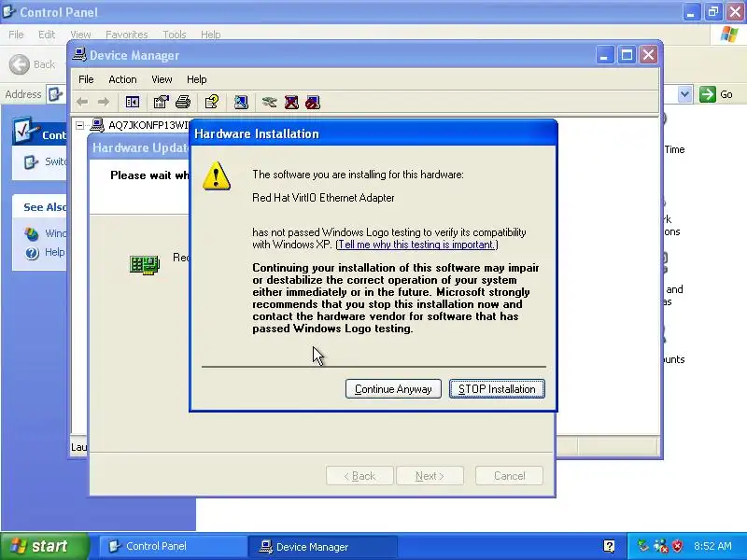Open the Action menu in Device Manager
Image resolution: width=747 pixels, height=560 pixels.
[122, 79]
